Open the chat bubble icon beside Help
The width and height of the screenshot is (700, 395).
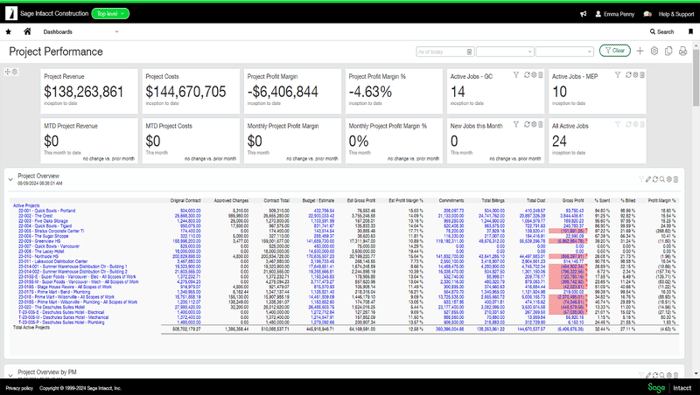(647, 14)
